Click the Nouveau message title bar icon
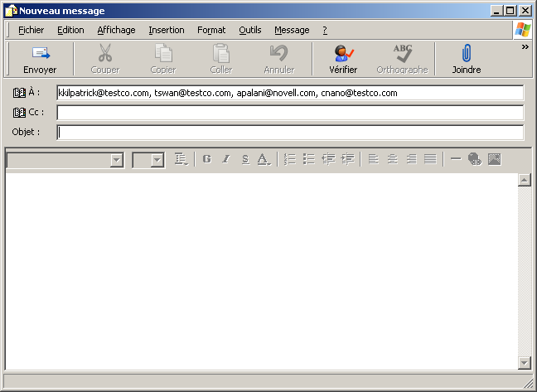The image size is (537, 392). click(x=11, y=11)
